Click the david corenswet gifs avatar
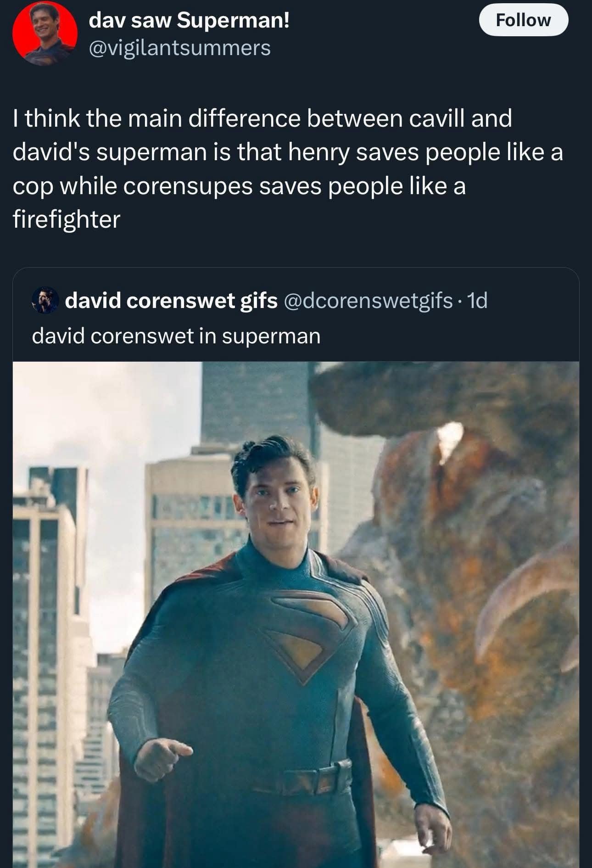Image resolution: width=592 pixels, height=868 pixels. [45, 301]
